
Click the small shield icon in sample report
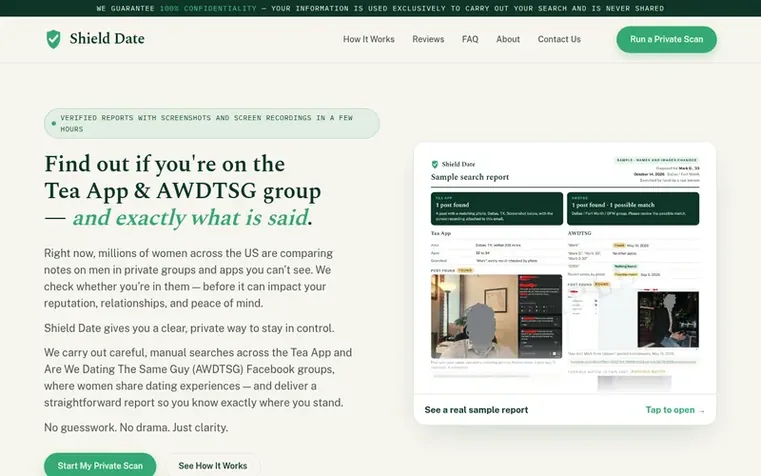coord(435,164)
